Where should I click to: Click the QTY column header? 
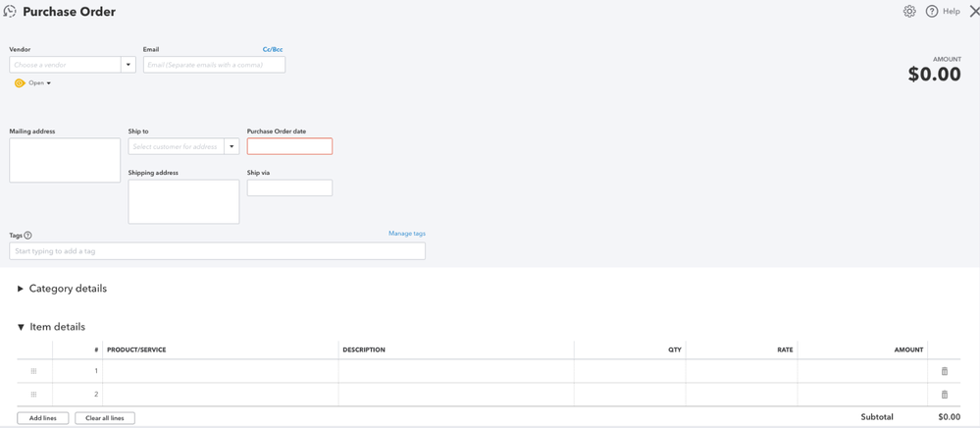click(x=674, y=349)
